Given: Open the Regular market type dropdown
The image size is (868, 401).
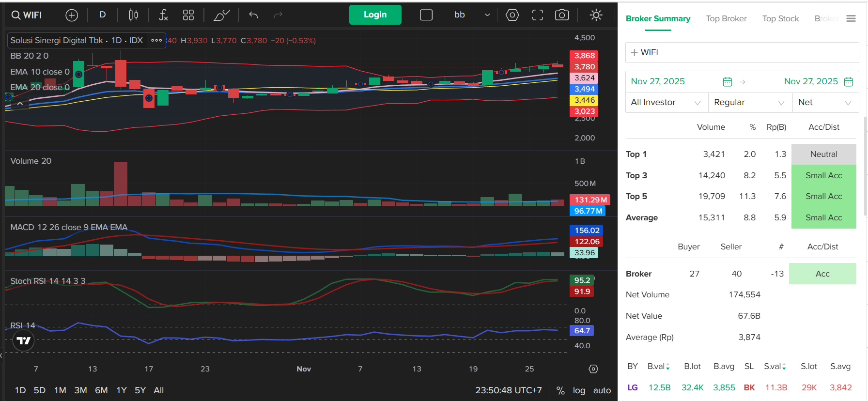Looking at the screenshot, I should point(749,102).
